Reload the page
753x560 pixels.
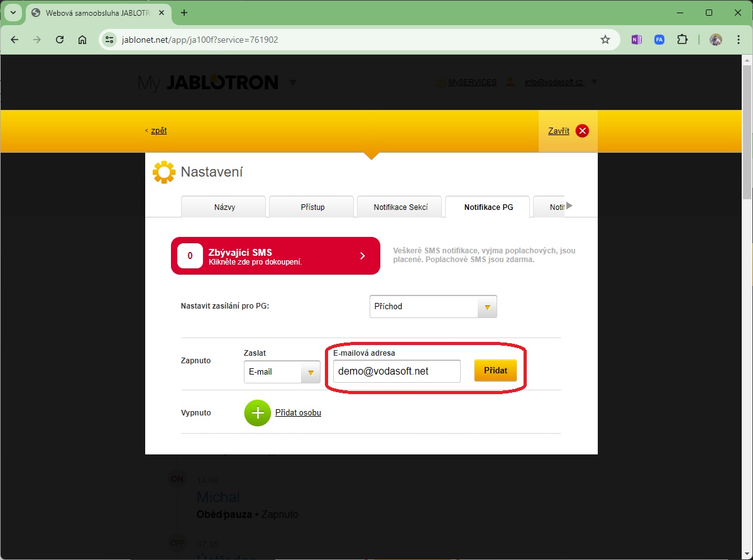60,40
